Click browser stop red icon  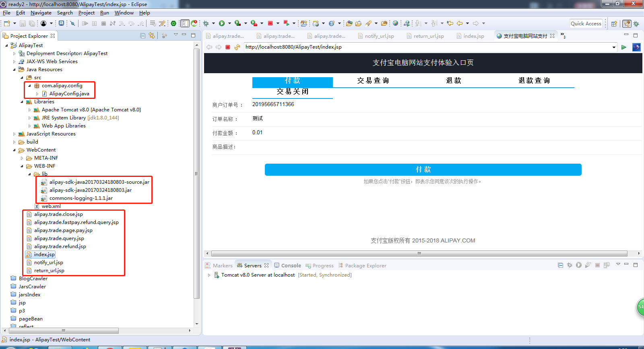click(x=227, y=47)
